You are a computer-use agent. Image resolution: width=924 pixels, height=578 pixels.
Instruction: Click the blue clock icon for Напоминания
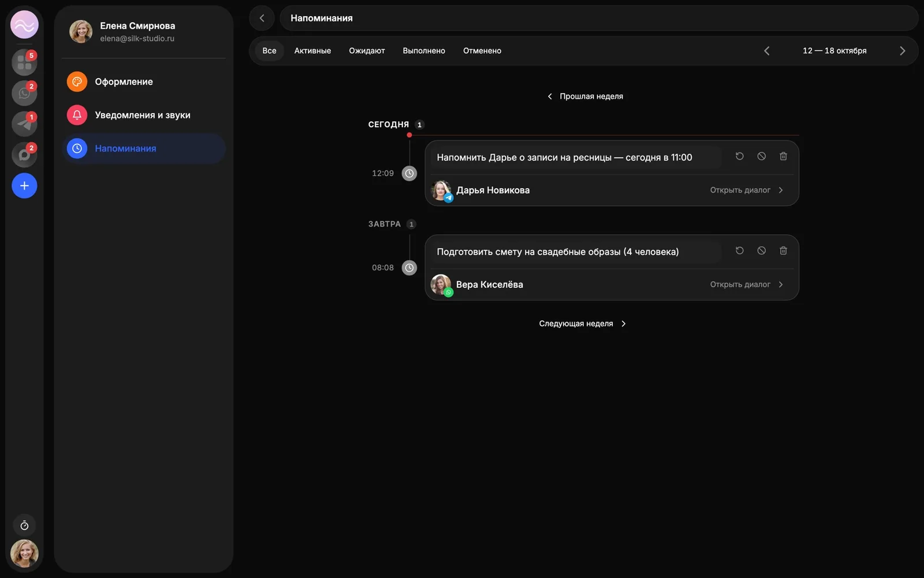click(x=77, y=149)
